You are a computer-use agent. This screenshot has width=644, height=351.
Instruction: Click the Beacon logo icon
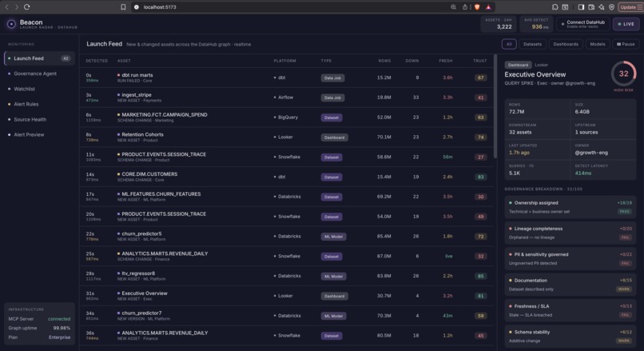(x=11, y=24)
